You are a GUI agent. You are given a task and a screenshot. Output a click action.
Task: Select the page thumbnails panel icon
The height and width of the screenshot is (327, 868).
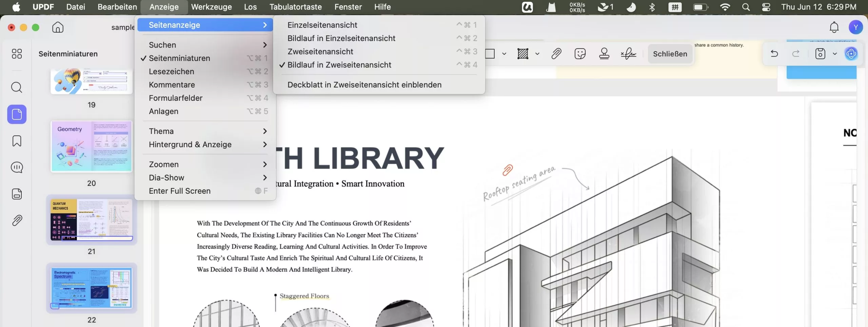pyautogui.click(x=17, y=114)
